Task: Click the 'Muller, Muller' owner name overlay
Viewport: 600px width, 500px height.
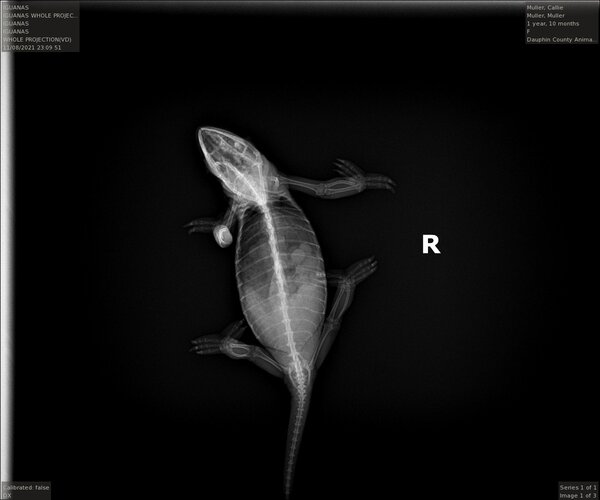Action: [546, 15]
